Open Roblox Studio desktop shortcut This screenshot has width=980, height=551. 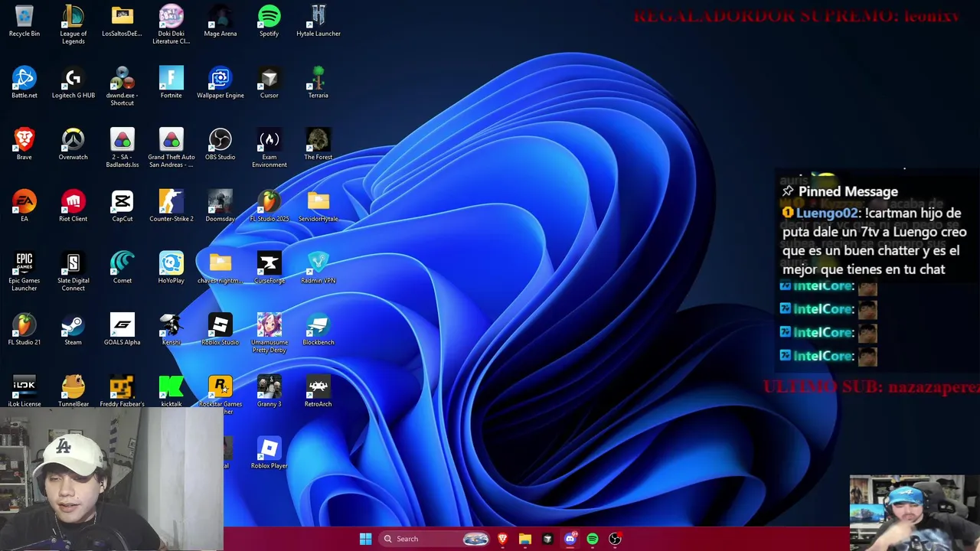pyautogui.click(x=220, y=329)
